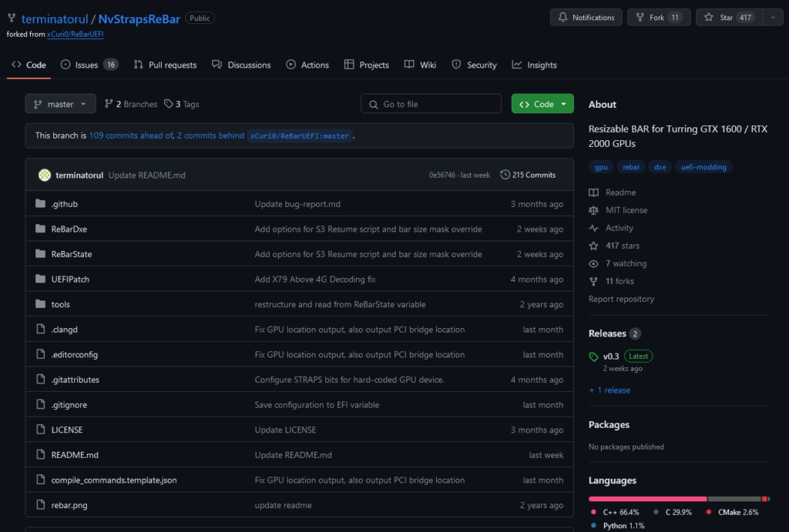Click the LICENSE file icon
The height and width of the screenshot is (532, 789).
click(x=41, y=430)
